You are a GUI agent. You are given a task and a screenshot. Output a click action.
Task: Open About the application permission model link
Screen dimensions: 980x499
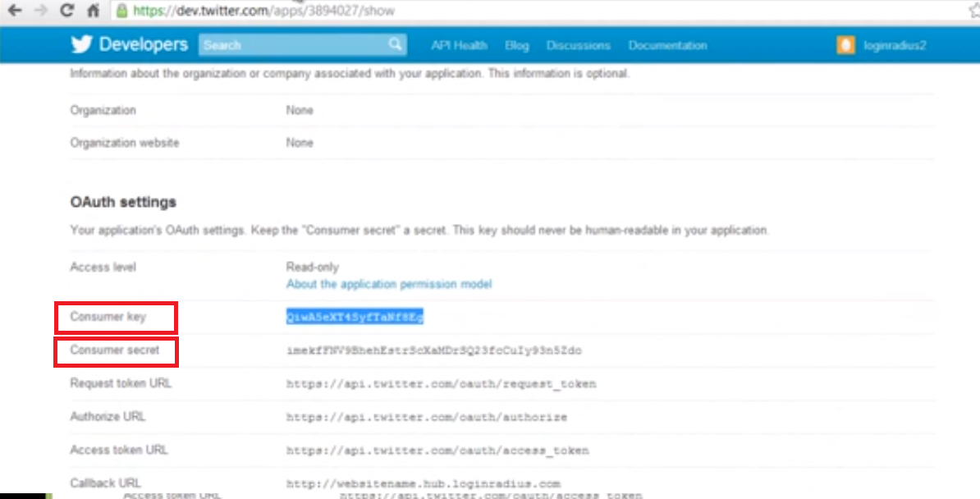click(x=389, y=284)
